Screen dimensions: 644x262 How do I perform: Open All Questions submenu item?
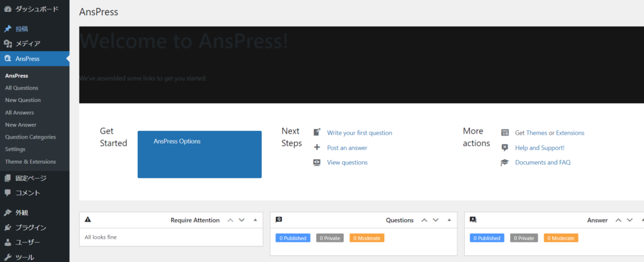21,88
